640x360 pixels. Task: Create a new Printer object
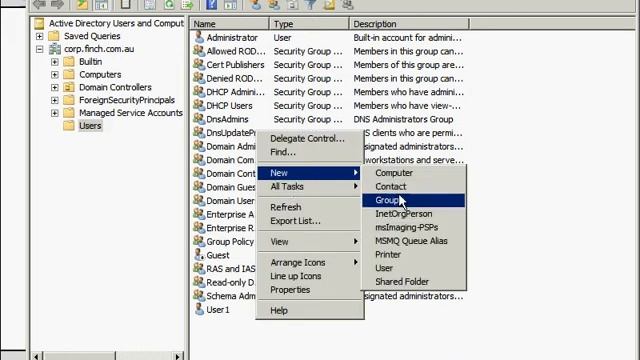click(413, 254)
